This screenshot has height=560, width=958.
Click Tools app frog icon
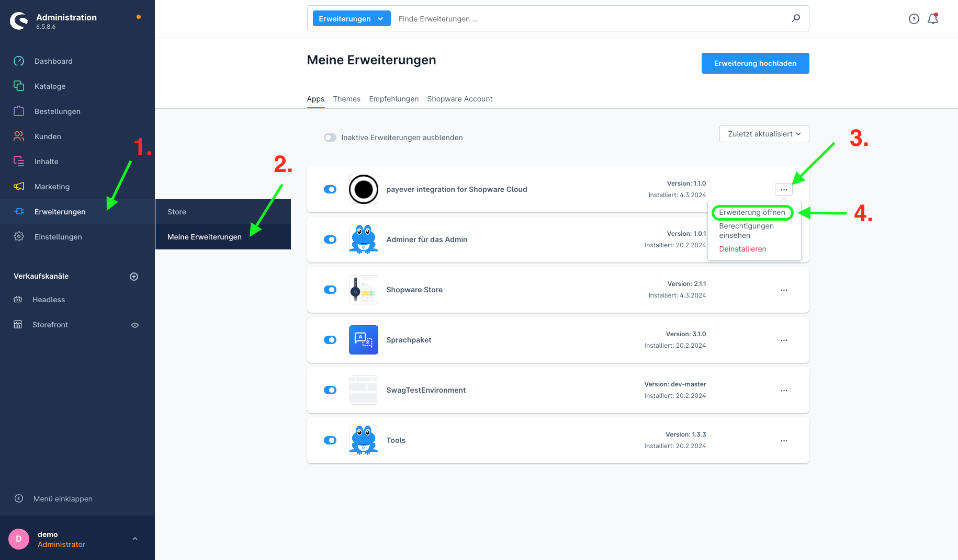tap(364, 440)
